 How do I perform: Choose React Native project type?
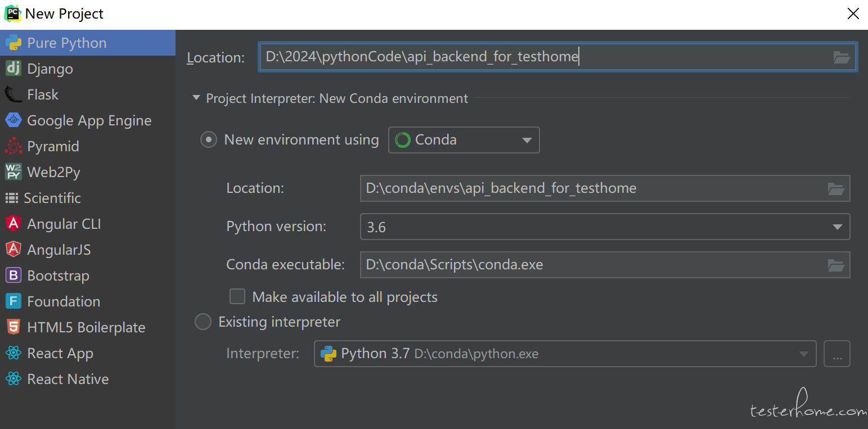tap(88, 379)
